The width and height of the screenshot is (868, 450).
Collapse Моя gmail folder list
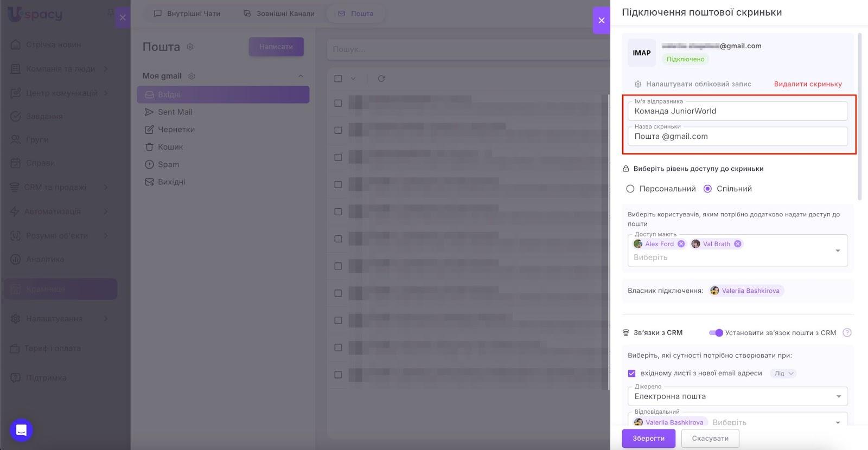pyautogui.click(x=301, y=76)
